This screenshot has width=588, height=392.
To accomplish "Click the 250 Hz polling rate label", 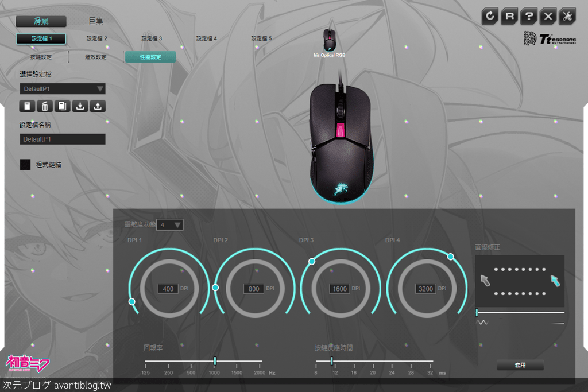I will 168,373.
